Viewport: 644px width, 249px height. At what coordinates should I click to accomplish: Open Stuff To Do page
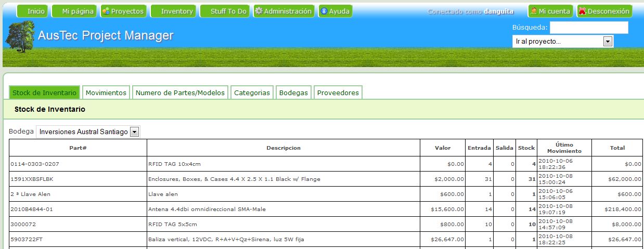tap(225, 11)
